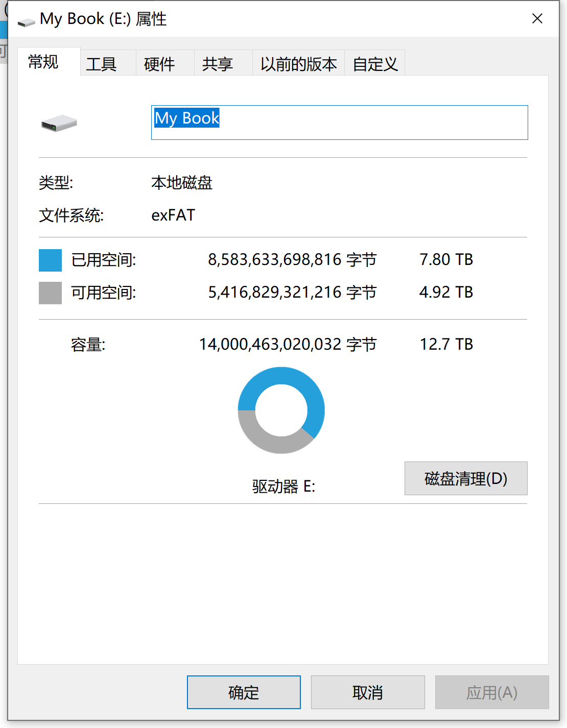The height and width of the screenshot is (728, 567).
Task: Click the exFAT file system label
Action: tap(173, 215)
